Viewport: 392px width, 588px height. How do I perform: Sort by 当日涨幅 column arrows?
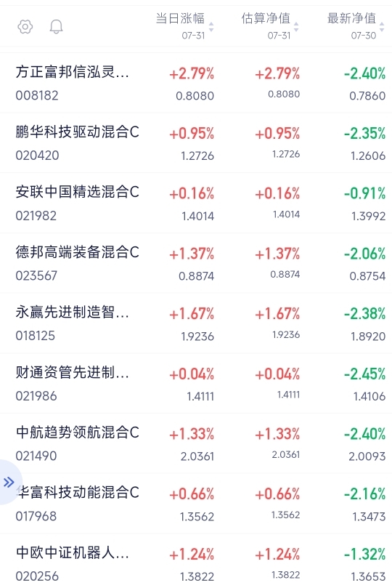click(x=211, y=27)
